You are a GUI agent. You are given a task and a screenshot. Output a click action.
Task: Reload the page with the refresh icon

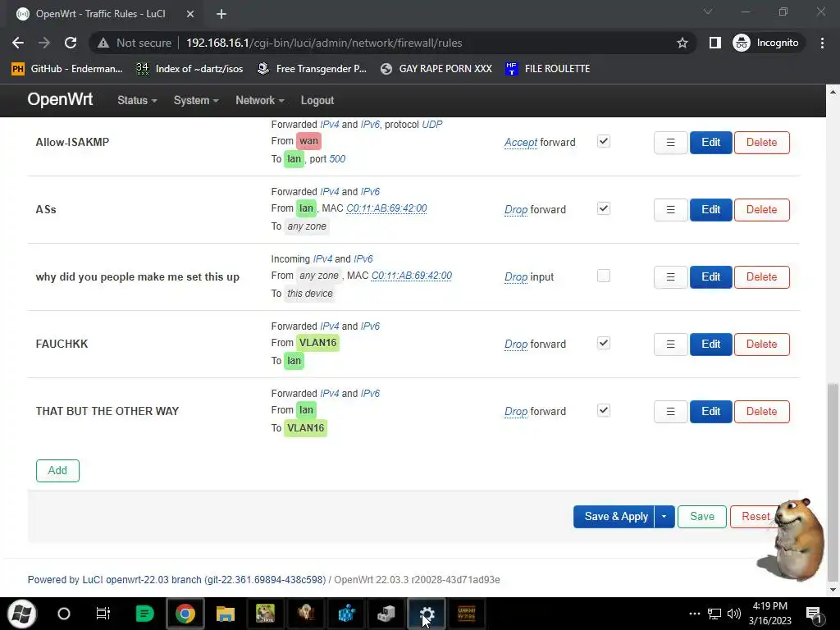click(x=71, y=43)
